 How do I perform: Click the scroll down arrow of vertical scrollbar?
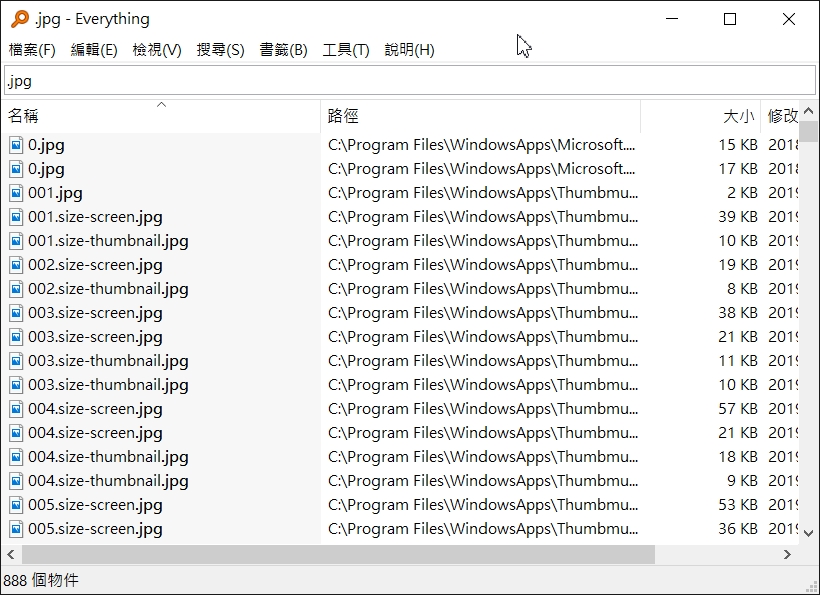808,533
